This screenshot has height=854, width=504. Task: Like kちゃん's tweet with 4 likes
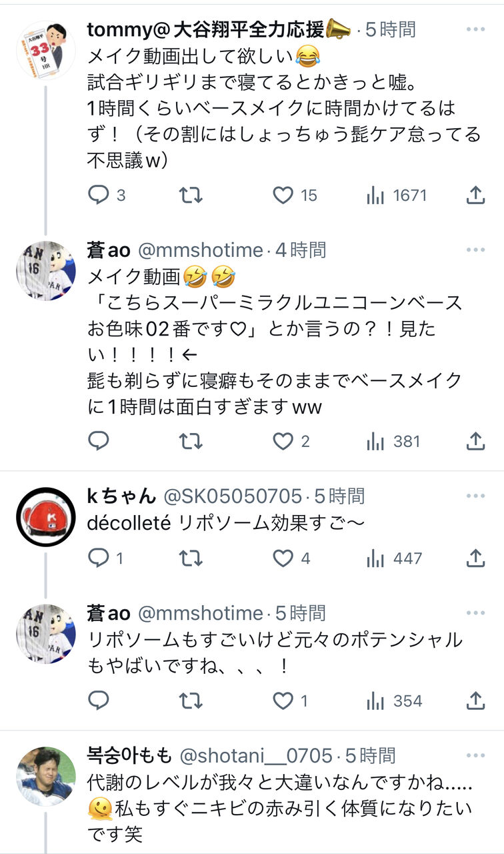291,558
